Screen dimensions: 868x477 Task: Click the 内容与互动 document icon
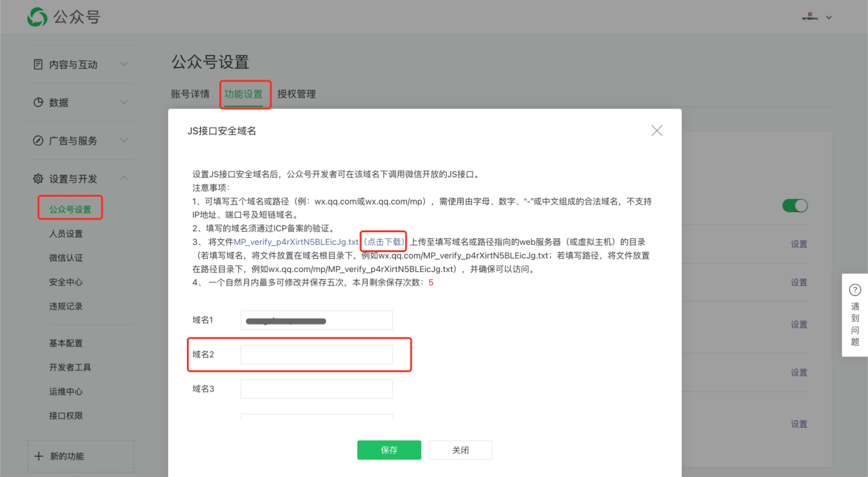pyautogui.click(x=38, y=64)
